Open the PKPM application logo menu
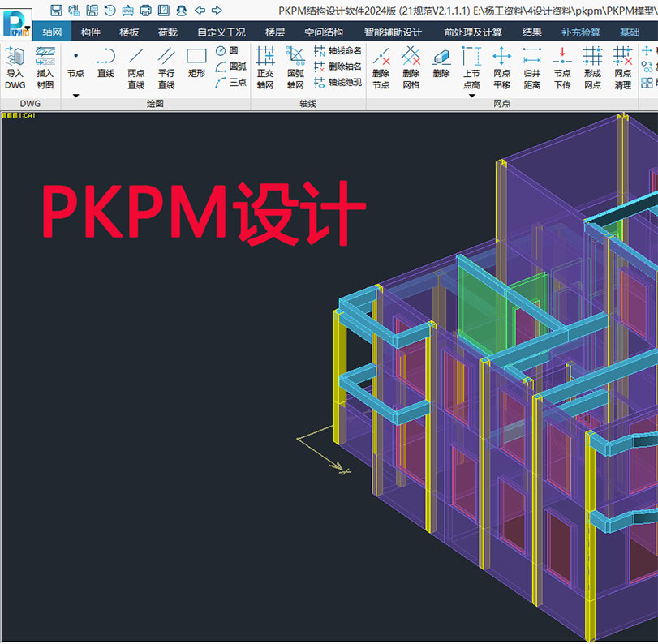Screen dimensions: 658x644 (x=16, y=24)
